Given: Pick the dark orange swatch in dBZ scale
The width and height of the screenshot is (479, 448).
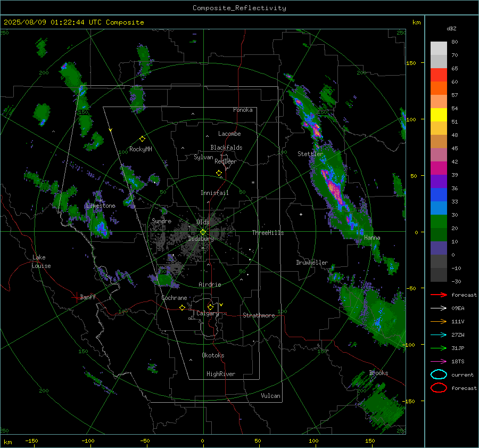Looking at the screenshot, I should click(x=439, y=88).
